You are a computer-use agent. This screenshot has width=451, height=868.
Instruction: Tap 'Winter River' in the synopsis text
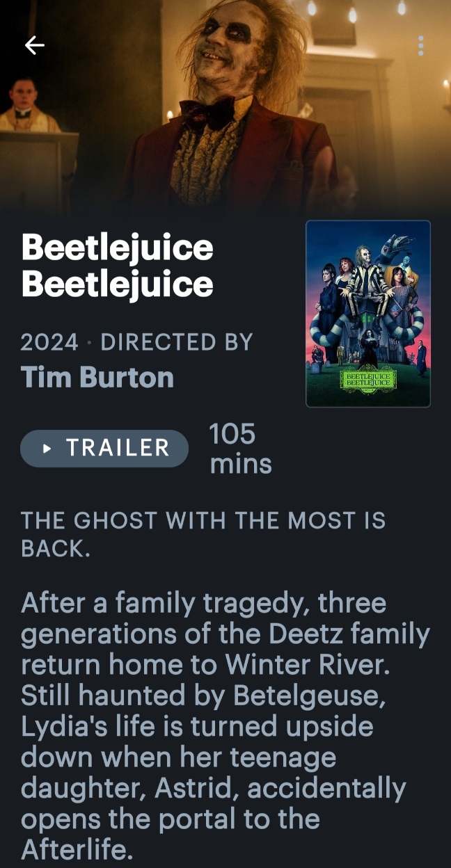[x=306, y=665]
